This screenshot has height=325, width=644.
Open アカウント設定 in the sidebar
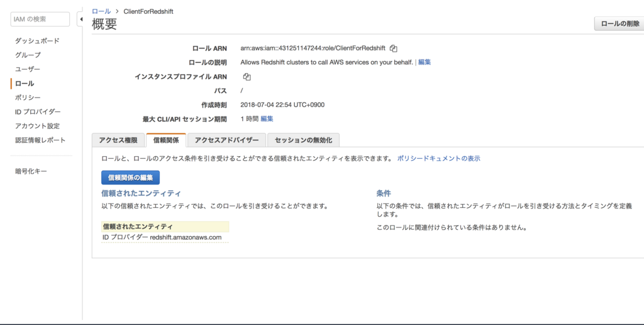coord(37,126)
